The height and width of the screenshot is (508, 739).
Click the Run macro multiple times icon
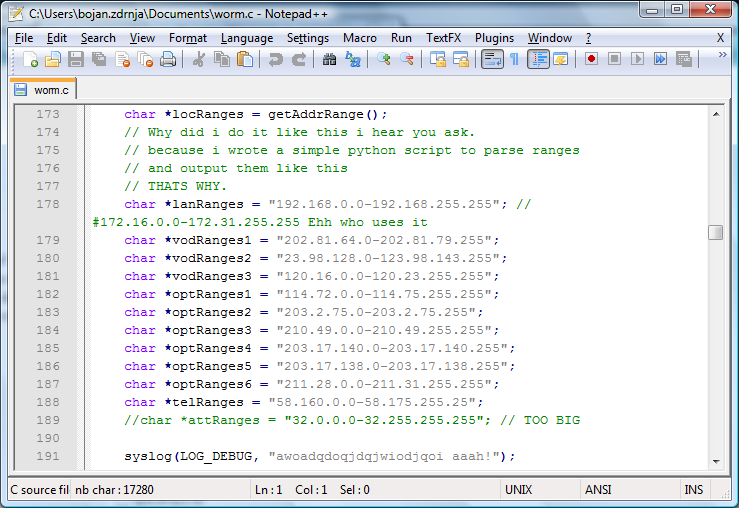[x=660, y=60]
